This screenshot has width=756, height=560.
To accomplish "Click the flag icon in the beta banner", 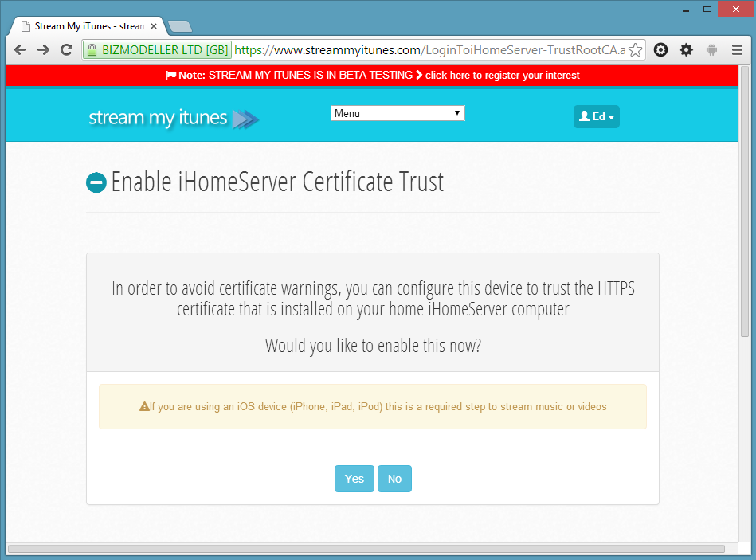I will coord(170,75).
